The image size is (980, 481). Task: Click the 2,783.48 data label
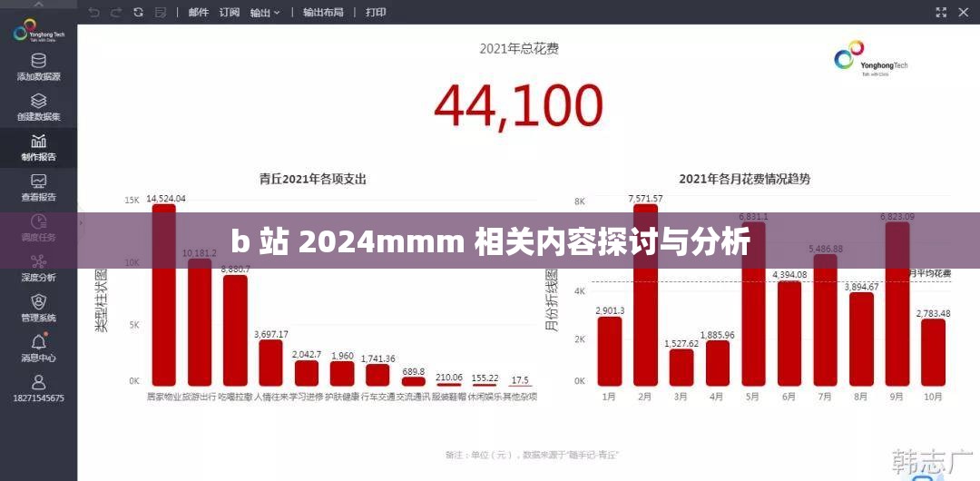coord(933,313)
